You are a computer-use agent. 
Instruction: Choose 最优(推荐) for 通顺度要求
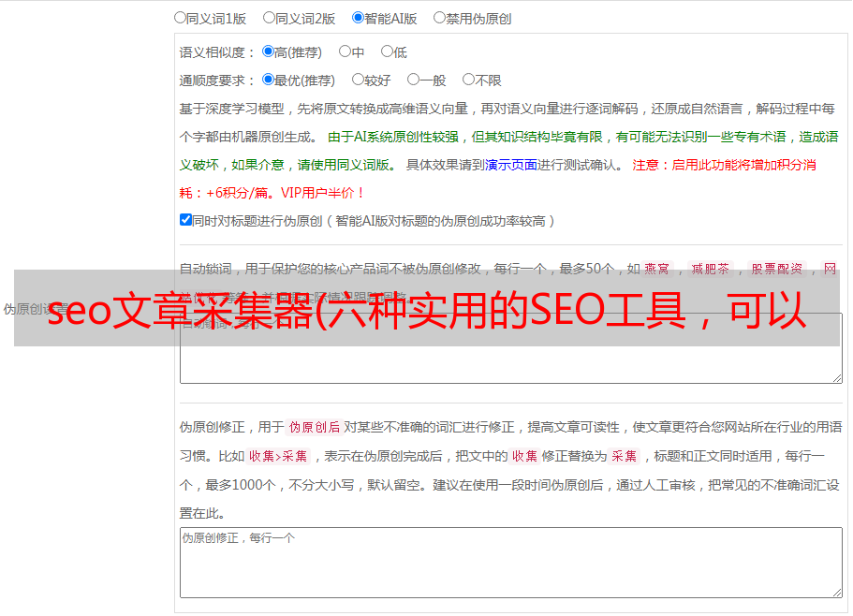pyautogui.click(x=269, y=80)
